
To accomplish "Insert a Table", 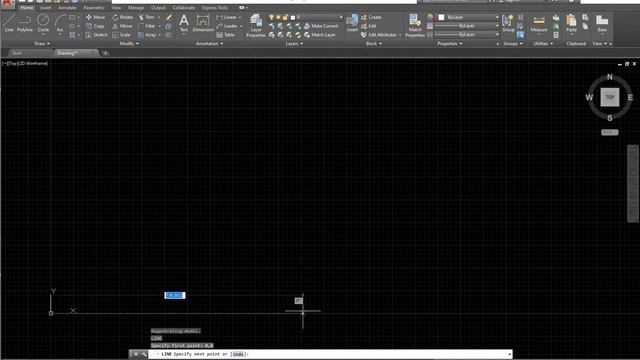I will (x=225, y=35).
